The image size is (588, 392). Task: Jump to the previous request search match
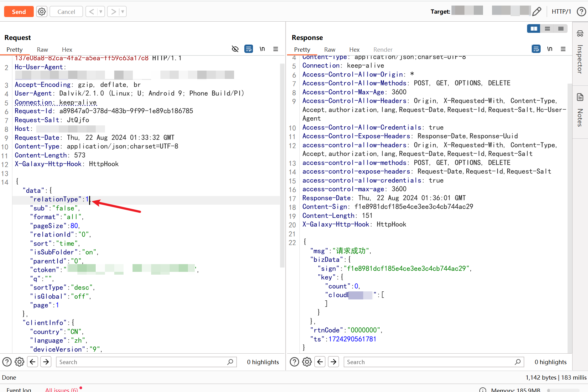pyautogui.click(x=33, y=362)
